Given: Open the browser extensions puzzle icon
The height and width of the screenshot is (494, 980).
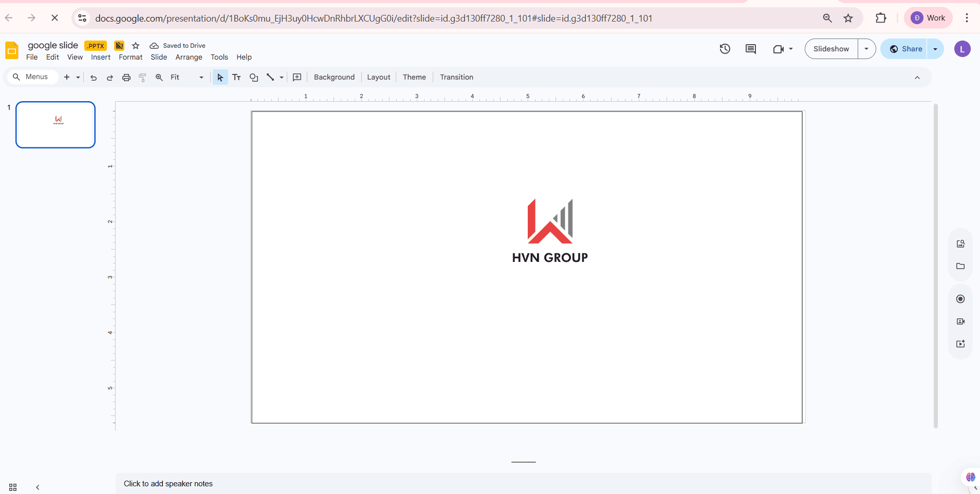Looking at the screenshot, I should [881, 18].
